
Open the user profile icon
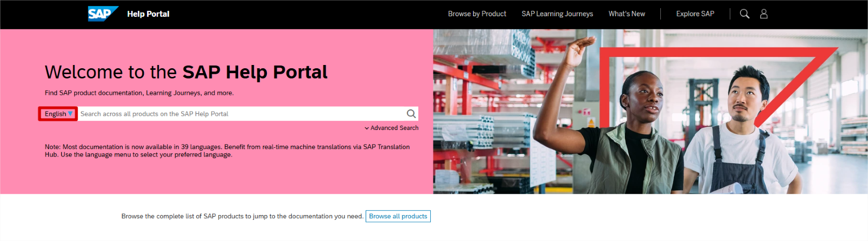(764, 14)
